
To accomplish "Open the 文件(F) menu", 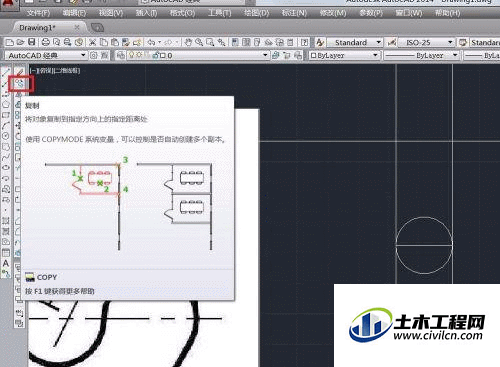I will pos(38,13).
